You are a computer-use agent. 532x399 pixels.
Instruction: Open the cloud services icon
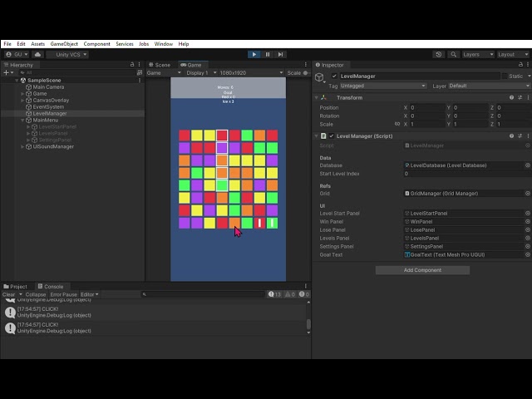[37, 54]
